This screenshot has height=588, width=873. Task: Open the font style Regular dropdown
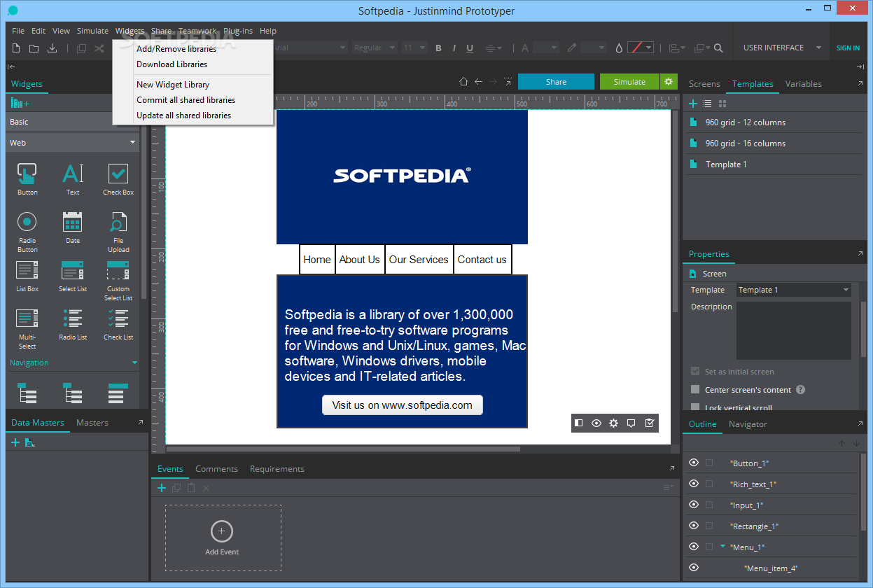(375, 48)
